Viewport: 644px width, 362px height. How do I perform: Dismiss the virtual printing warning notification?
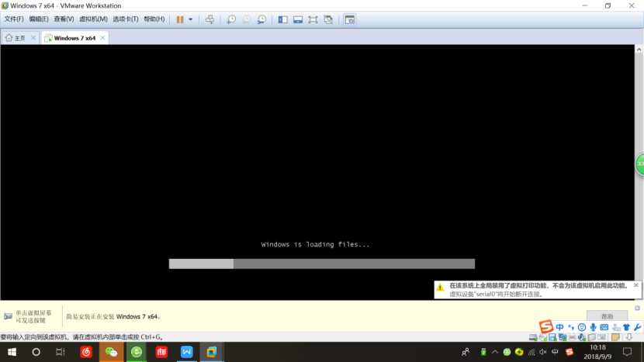click(635, 284)
